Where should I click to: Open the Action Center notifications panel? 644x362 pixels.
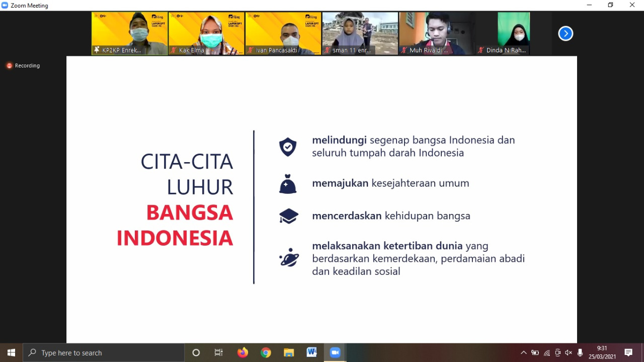[x=628, y=352]
